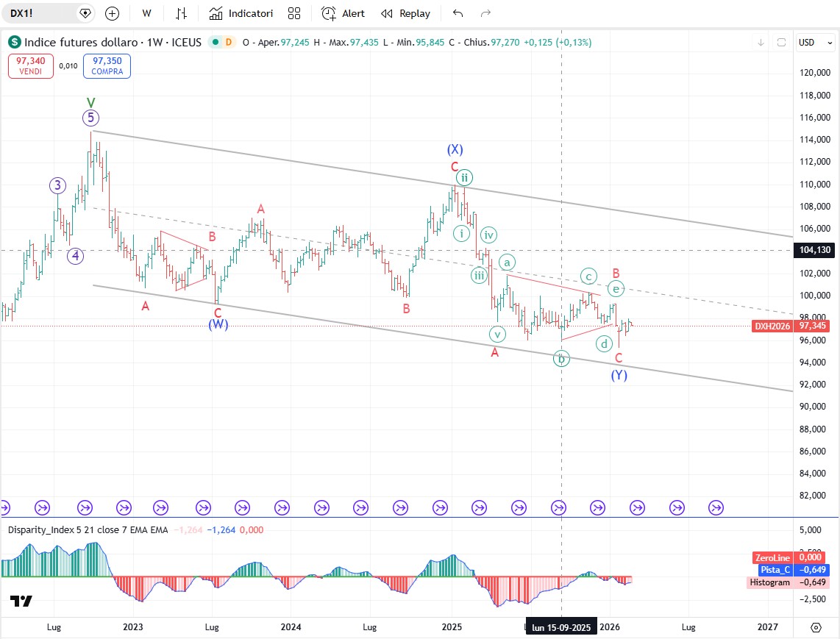The image size is (840, 639).
Task: Click the 97,350 COMPRA buy button
Action: pyautogui.click(x=107, y=66)
